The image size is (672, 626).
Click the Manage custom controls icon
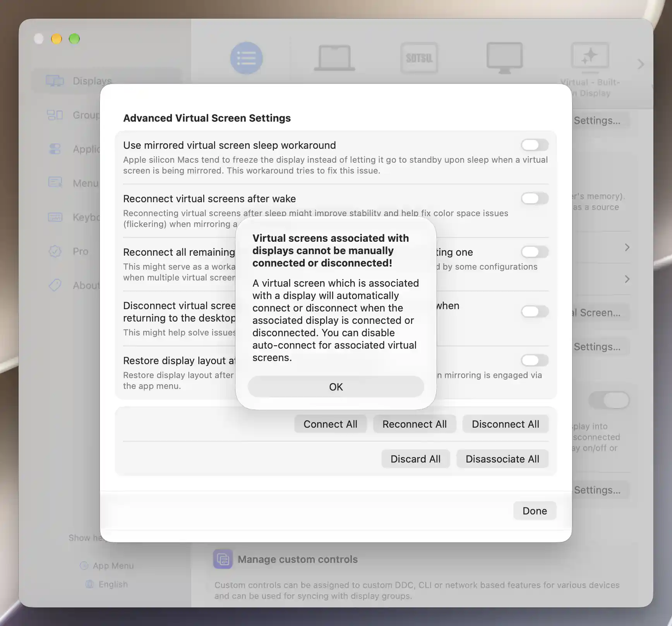point(223,559)
